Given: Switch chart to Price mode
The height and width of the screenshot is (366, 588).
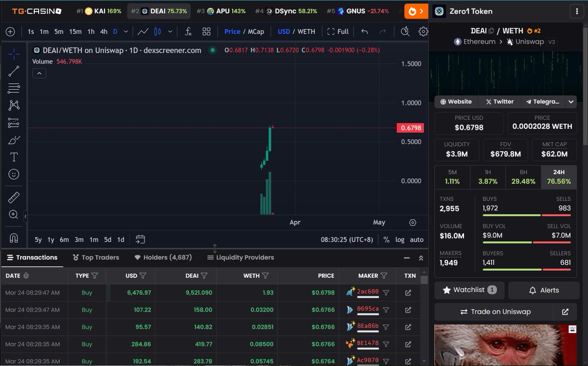Looking at the screenshot, I should click(x=232, y=31).
